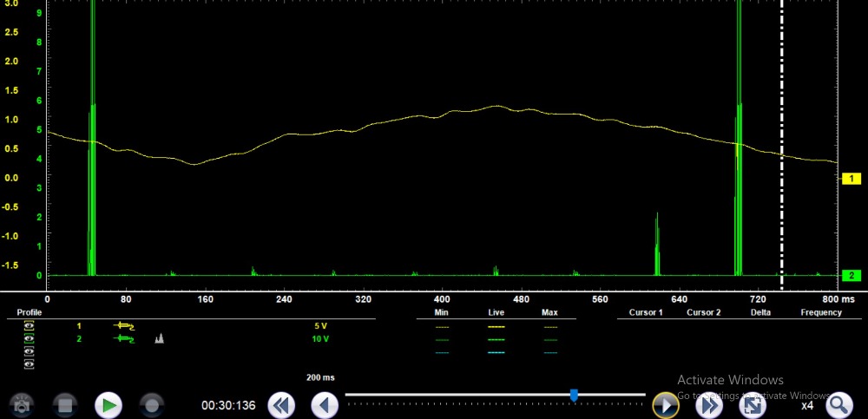The width and height of the screenshot is (868, 419).
Task: Toggle the fourth channel eye icon
Action: 30,364
